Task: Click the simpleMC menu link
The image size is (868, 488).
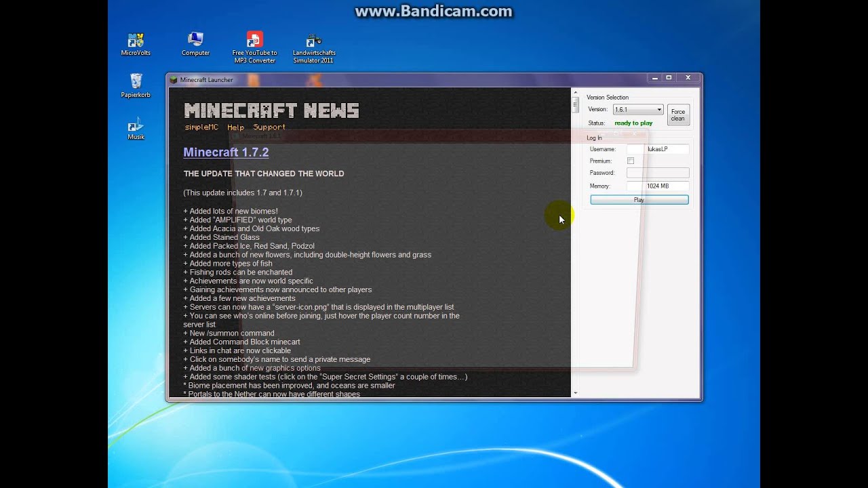Action: tap(201, 127)
